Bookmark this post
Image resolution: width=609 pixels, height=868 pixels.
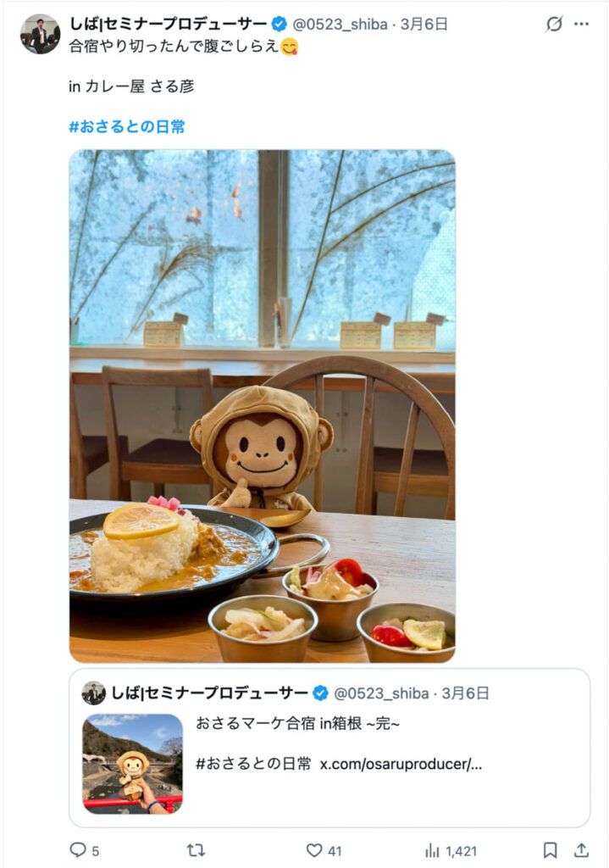click(550, 849)
